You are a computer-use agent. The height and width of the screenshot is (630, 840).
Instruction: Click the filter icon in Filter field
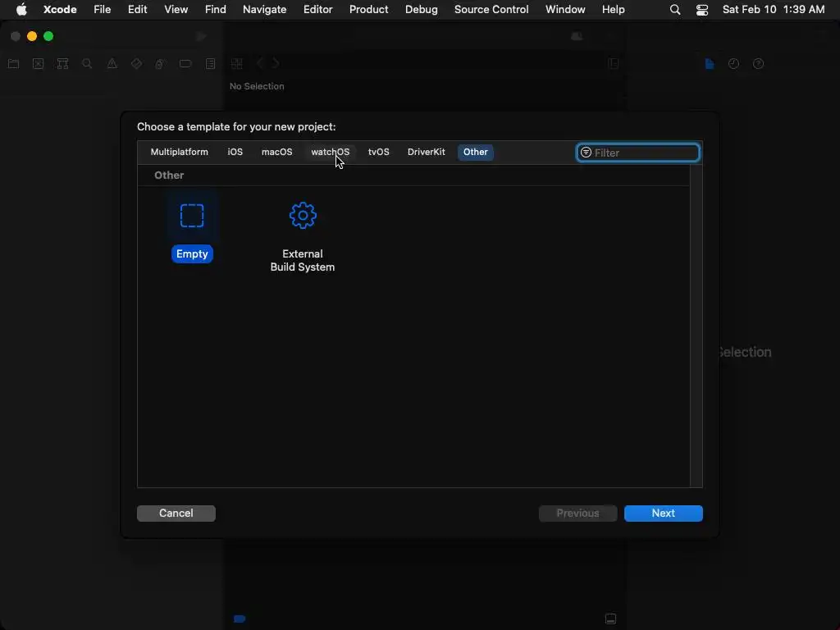[586, 153]
